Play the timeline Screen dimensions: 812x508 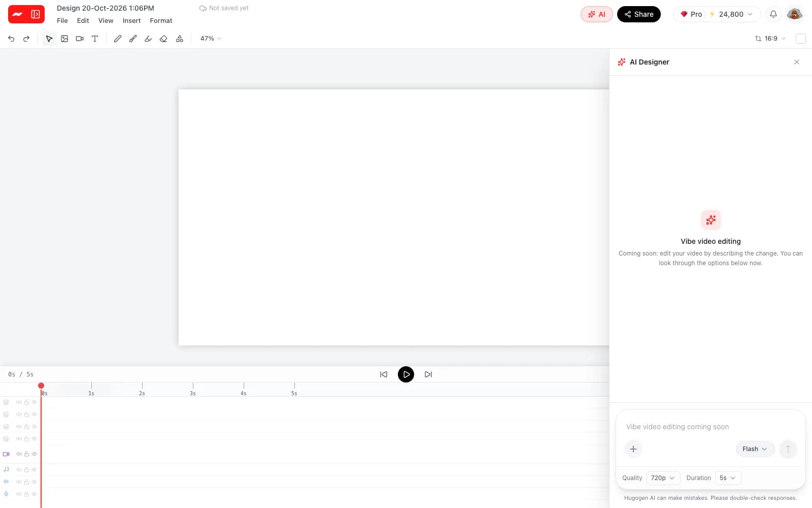coord(406,374)
